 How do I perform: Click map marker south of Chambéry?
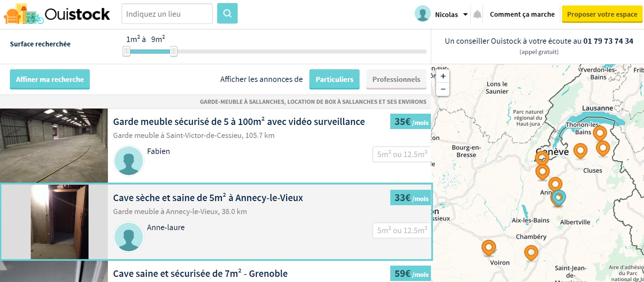coord(531,253)
